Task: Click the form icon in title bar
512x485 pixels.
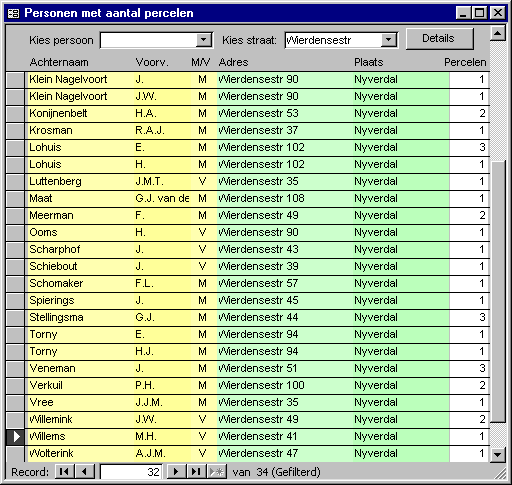Action: click(13, 13)
